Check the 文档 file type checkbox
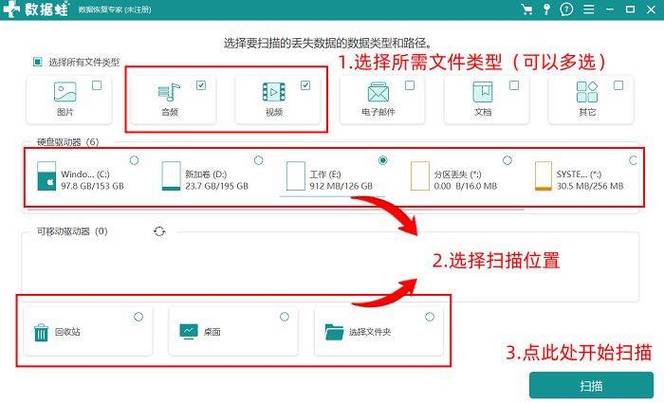Image resolution: width=664 pixels, height=403 pixels. pyautogui.click(x=514, y=86)
